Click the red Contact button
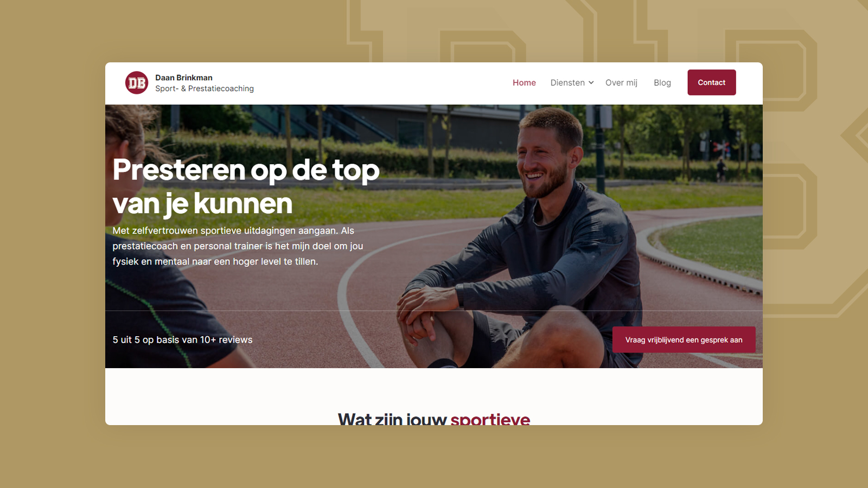This screenshot has width=868, height=488. 711,82
